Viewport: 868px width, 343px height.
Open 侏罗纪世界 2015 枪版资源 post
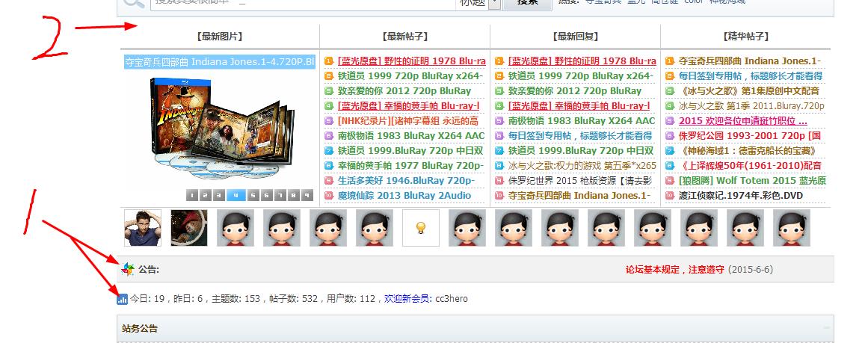coord(580,180)
